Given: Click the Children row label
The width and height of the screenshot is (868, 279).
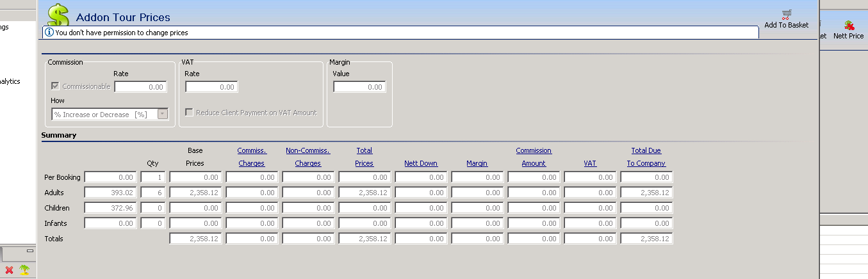Looking at the screenshot, I should click(56, 208).
